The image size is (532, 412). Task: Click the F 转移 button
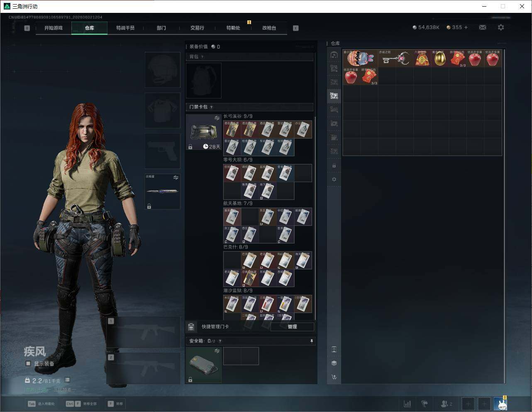[115, 404]
